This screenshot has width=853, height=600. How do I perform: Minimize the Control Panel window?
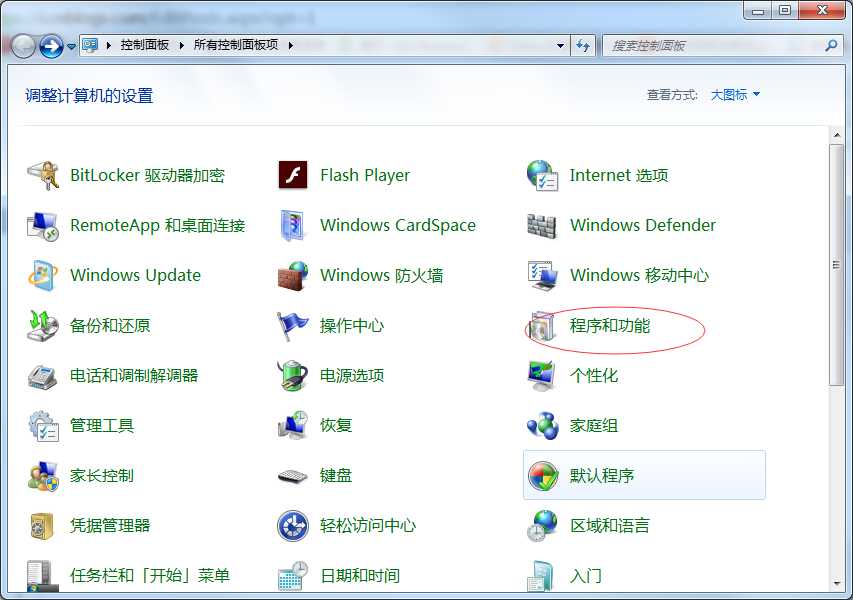point(758,10)
